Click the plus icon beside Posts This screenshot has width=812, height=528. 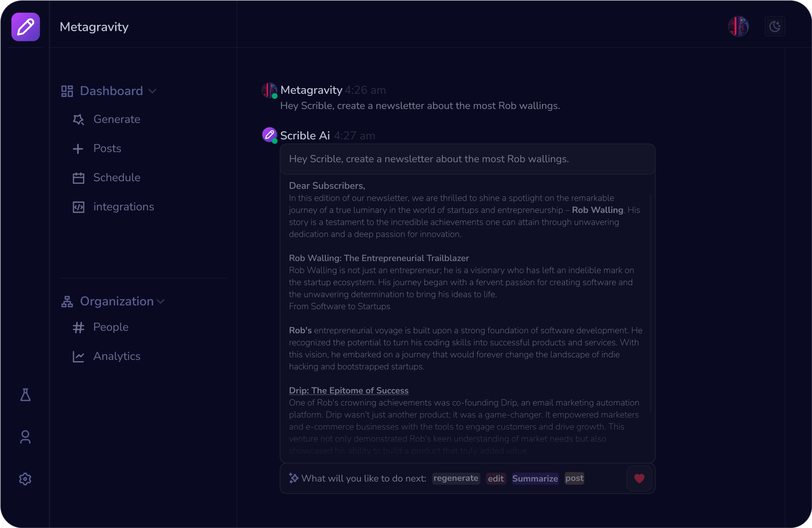coord(78,149)
